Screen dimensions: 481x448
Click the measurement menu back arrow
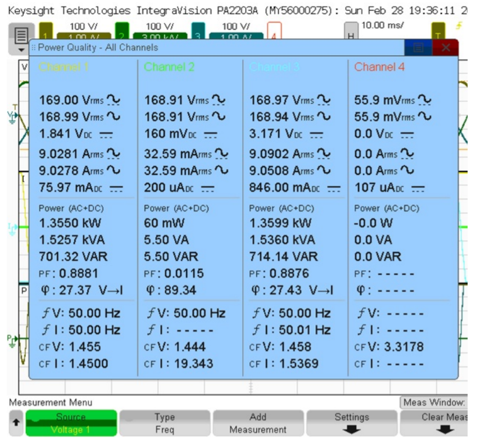[x=16, y=423]
